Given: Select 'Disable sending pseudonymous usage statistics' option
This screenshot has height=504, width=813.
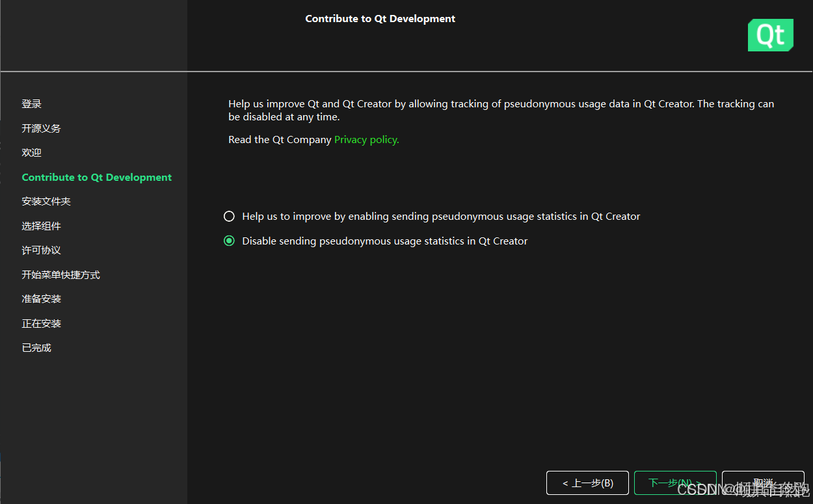Looking at the screenshot, I should [229, 241].
